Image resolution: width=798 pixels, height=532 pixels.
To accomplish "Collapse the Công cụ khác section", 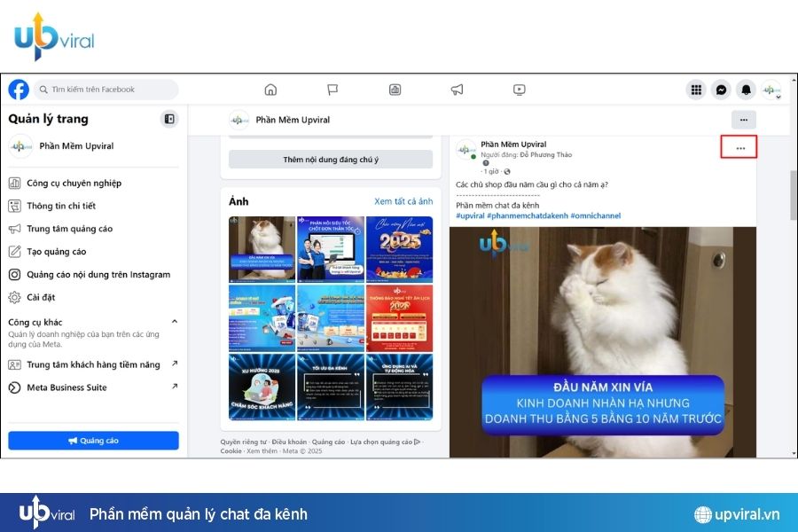I will pos(175,322).
